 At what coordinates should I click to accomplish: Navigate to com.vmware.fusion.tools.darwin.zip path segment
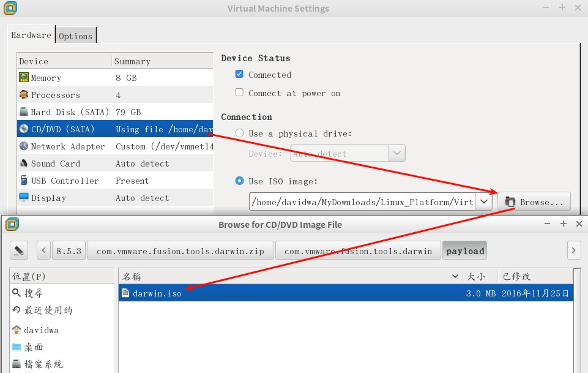[180, 251]
